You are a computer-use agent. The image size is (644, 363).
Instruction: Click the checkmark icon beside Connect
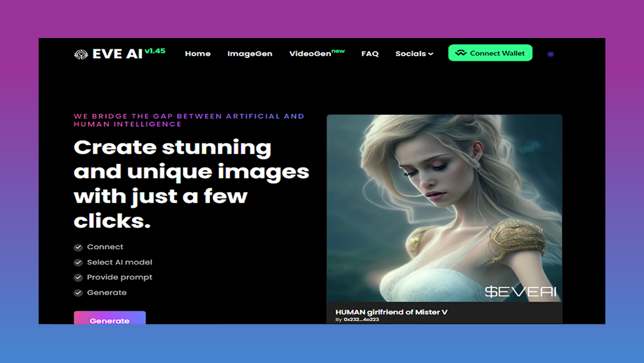[x=78, y=247]
